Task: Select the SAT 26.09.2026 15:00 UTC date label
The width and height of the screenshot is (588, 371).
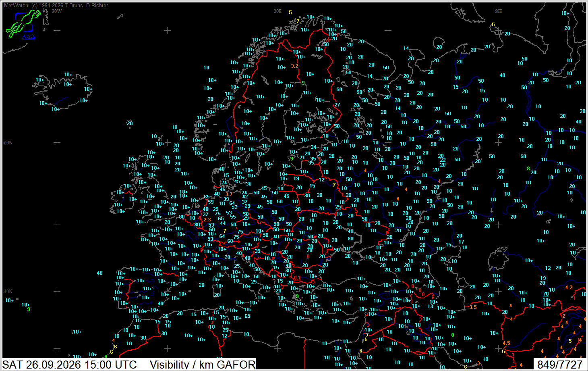Action: click(70, 365)
